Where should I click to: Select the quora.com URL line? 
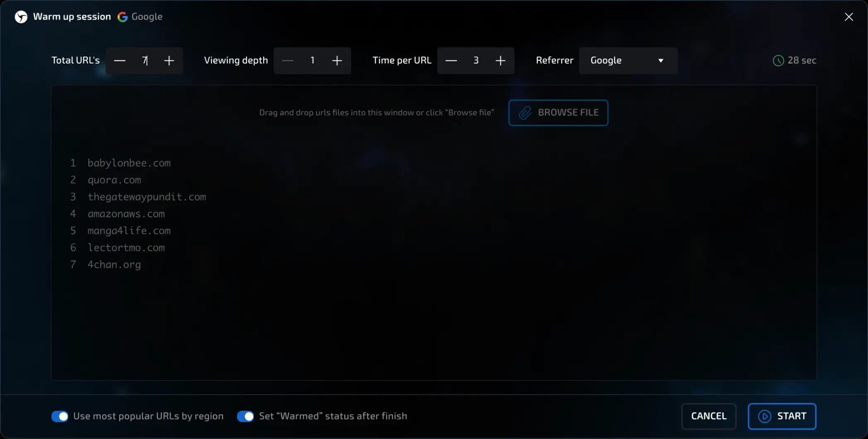(114, 180)
